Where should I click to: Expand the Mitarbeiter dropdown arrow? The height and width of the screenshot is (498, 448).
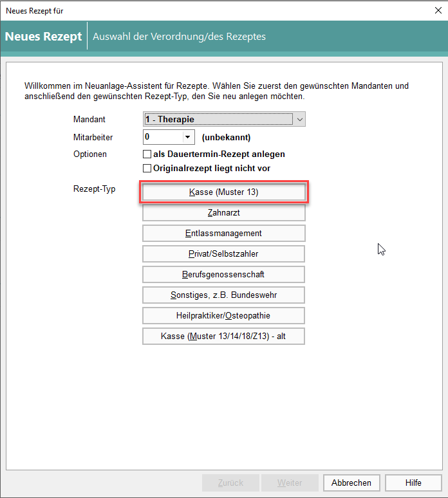[188, 137]
